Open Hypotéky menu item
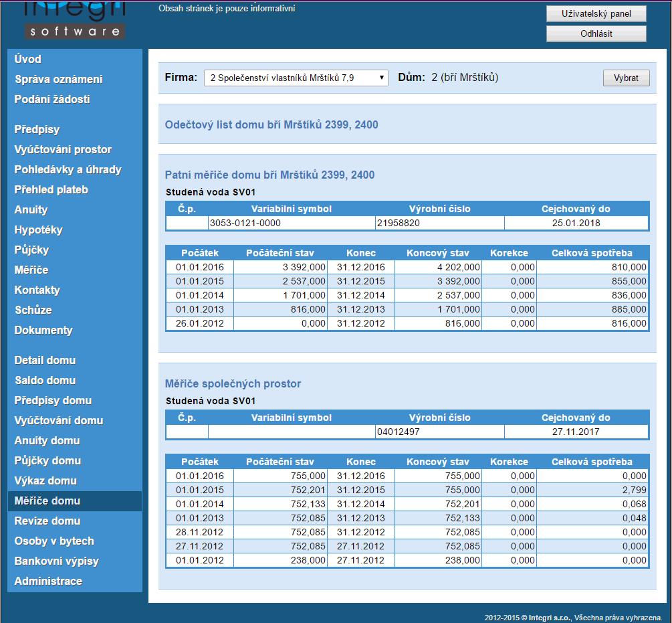Screen dimensions: 672x623 coord(39,230)
